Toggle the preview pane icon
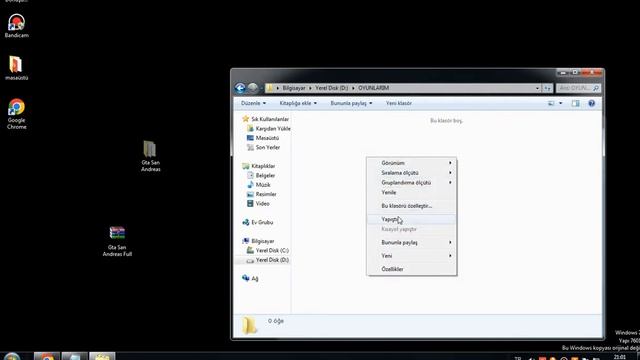This screenshot has width=640, height=360. [x=576, y=103]
